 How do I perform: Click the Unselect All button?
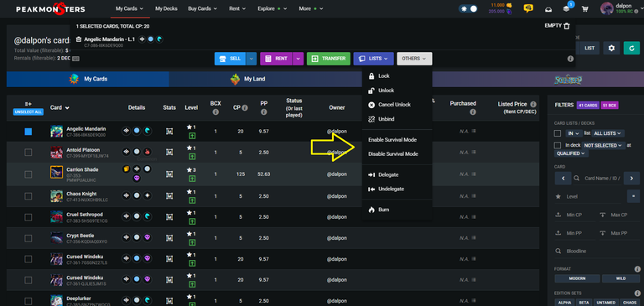[x=29, y=112]
